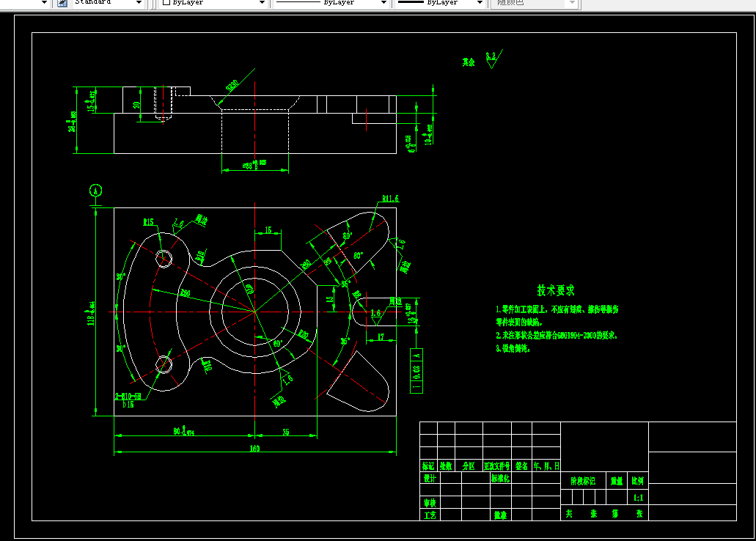Click the 分区 title block cell

pos(469,465)
